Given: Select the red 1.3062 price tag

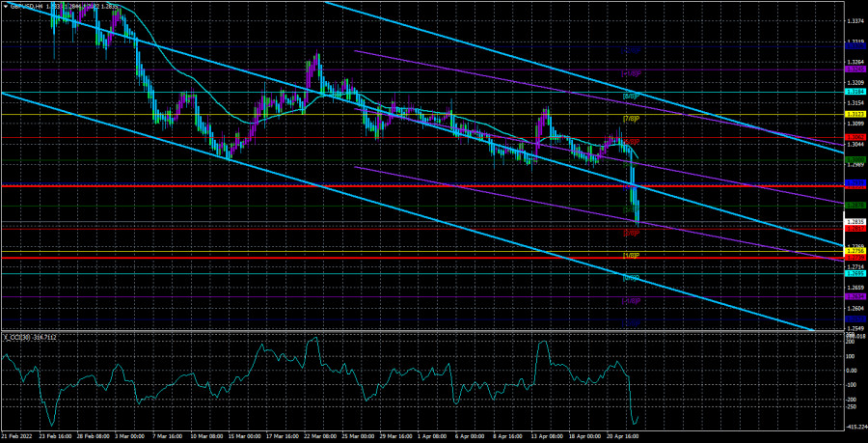Looking at the screenshot, I should click(x=855, y=137).
